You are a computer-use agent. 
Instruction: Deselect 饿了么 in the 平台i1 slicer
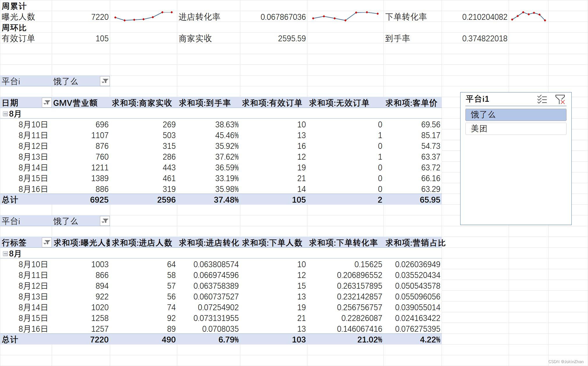[516, 115]
